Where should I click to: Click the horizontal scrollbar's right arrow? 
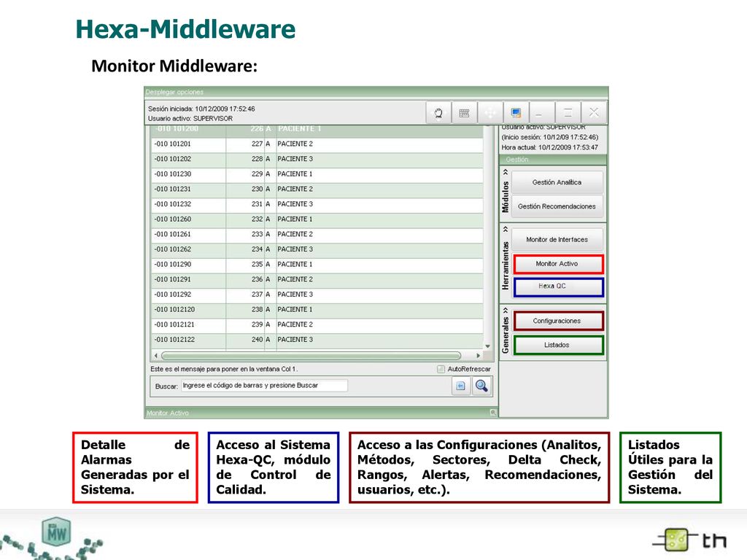point(479,356)
